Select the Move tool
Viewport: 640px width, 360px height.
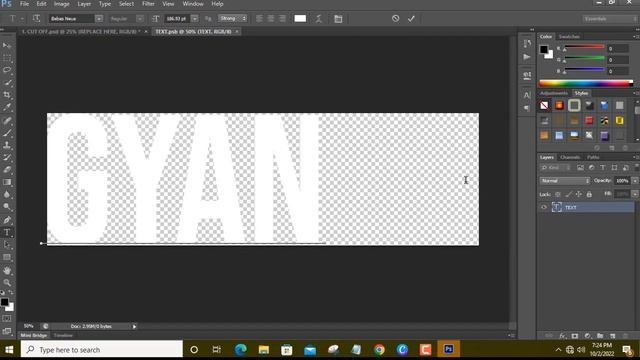pyautogui.click(x=7, y=45)
